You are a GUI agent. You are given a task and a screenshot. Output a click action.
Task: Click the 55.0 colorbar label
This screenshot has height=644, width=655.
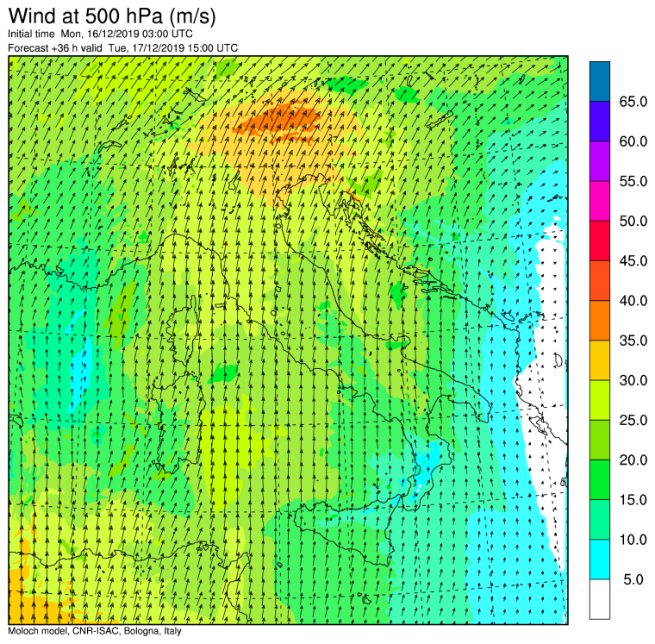click(x=633, y=181)
